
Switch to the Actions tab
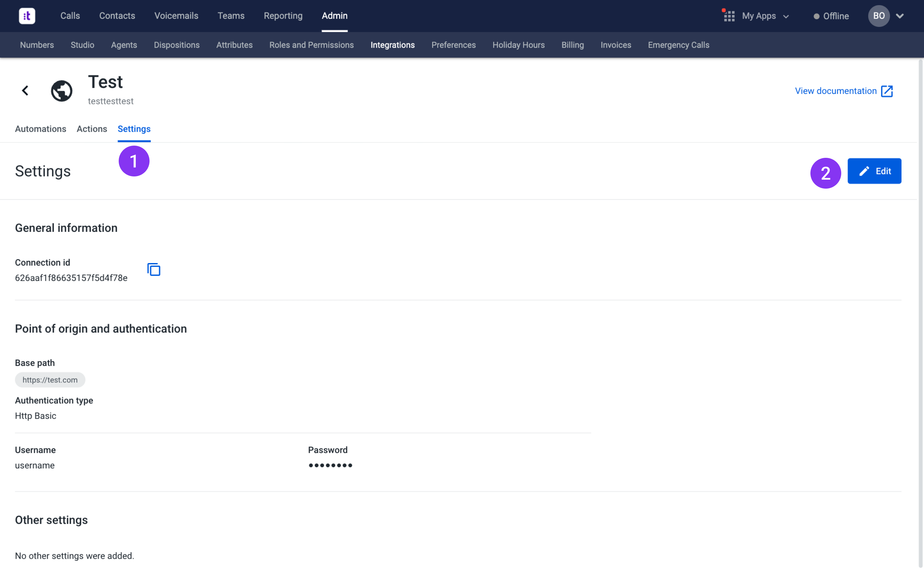tap(92, 129)
